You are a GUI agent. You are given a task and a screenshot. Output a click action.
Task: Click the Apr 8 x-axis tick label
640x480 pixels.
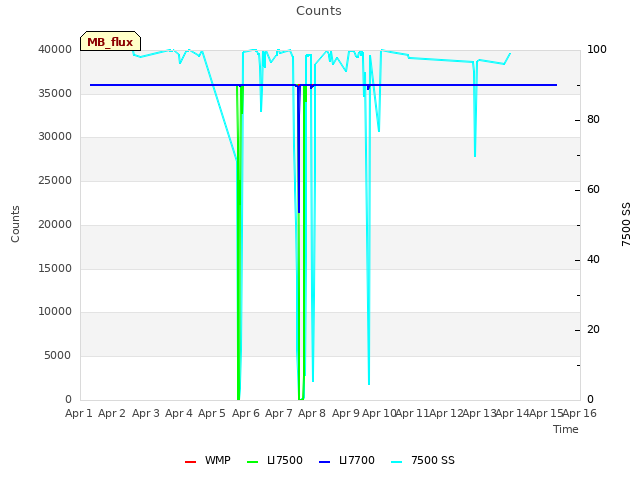click(312, 413)
